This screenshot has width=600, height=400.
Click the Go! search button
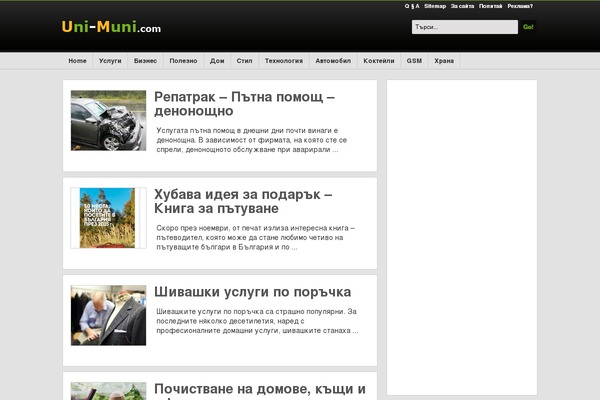528,27
